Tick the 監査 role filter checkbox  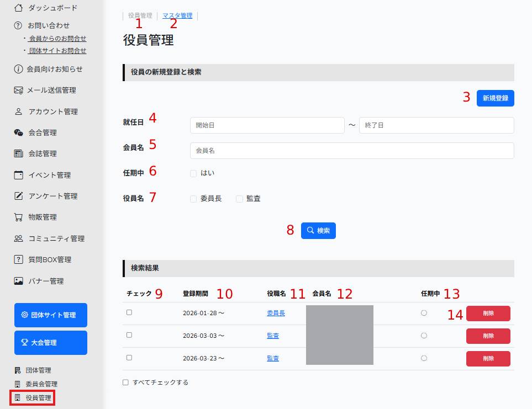point(239,199)
